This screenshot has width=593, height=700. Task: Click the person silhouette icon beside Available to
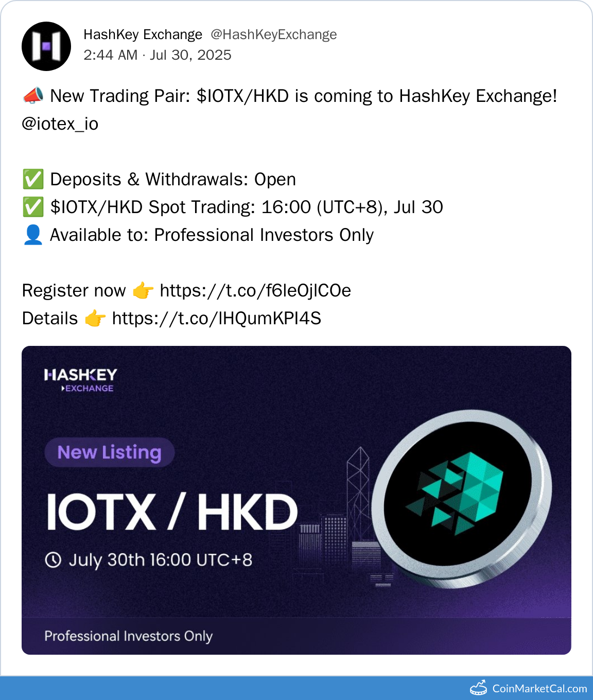point(33,235)
